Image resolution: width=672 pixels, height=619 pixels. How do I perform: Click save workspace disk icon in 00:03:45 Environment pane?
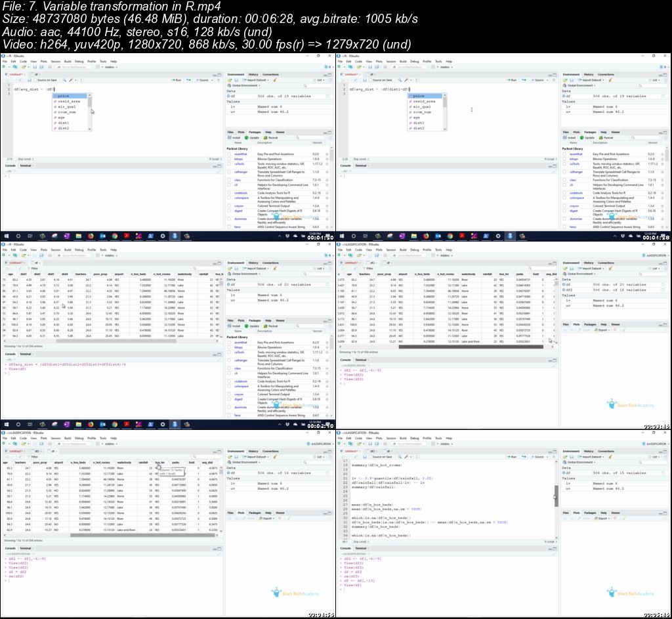click(572, 268)
